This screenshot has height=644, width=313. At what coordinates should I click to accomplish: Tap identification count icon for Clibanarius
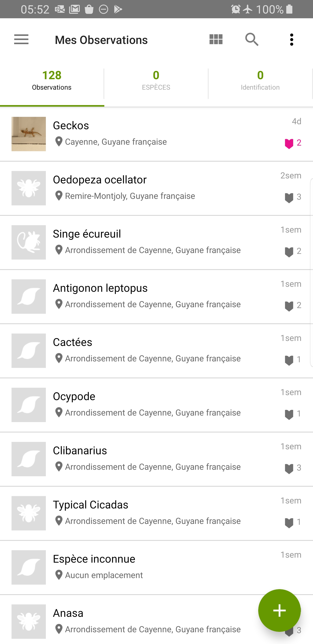289,468
